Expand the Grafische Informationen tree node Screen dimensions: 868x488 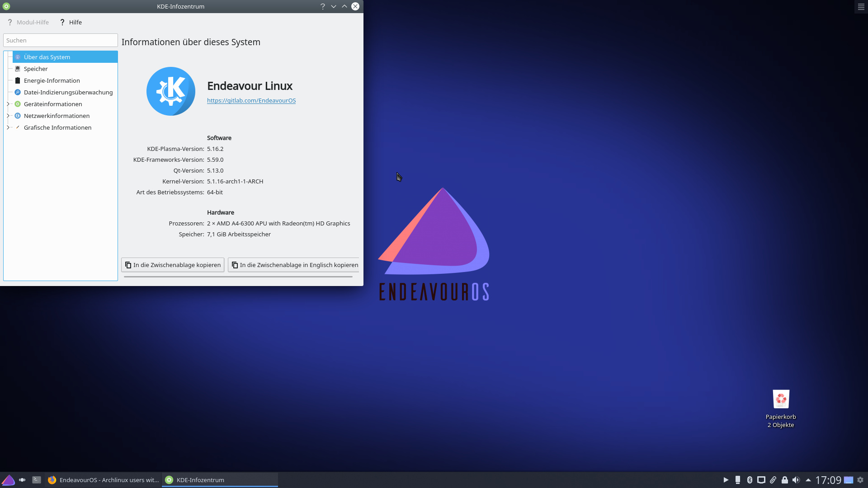click(x=8, y=127)
